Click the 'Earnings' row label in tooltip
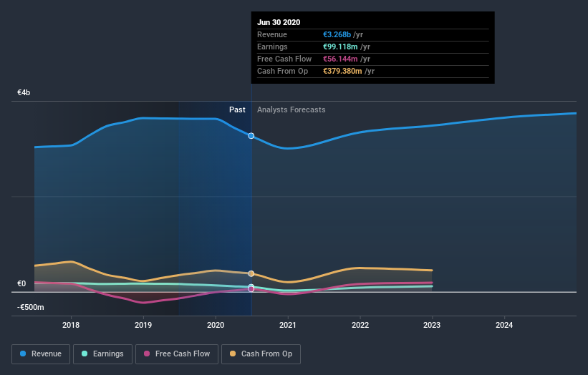Viewport: 588px width, 375px height. [x=272, y=47]
